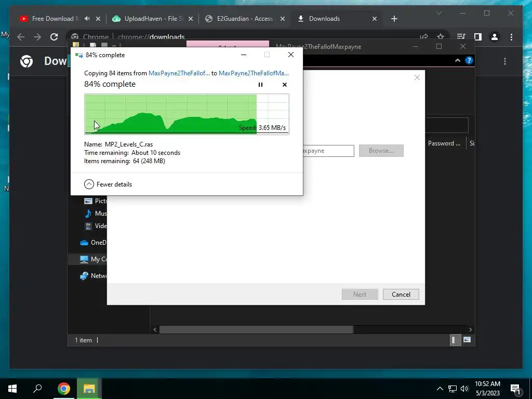Collapse the File Explorer ribbon chevron
Screen dimensions: 532x399
coord(457,60)
